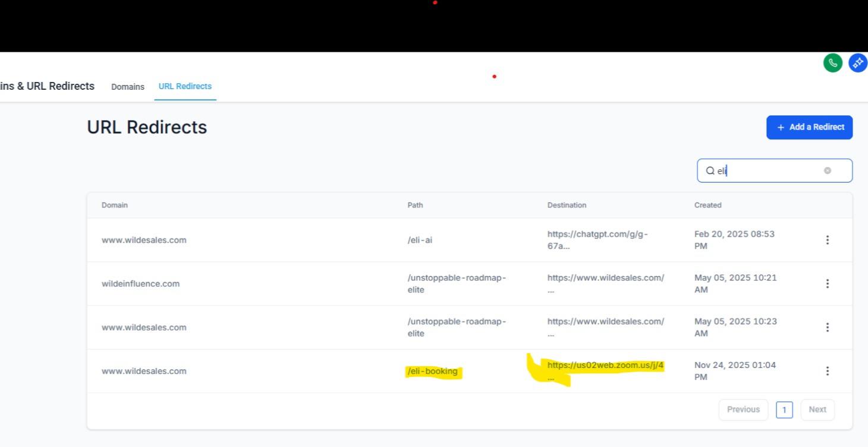Screen dimensions: 868x447
Task: Click the Feb 20, 2025 08:53 PM date
Action: point(734,240)
